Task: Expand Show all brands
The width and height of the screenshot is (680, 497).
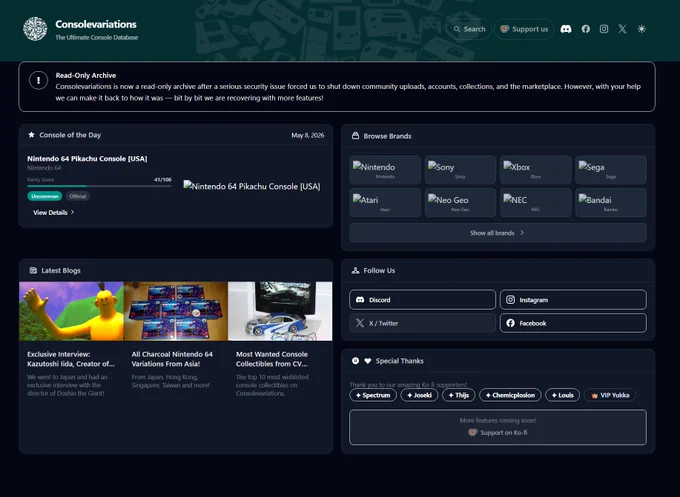Action: (498, 233)
